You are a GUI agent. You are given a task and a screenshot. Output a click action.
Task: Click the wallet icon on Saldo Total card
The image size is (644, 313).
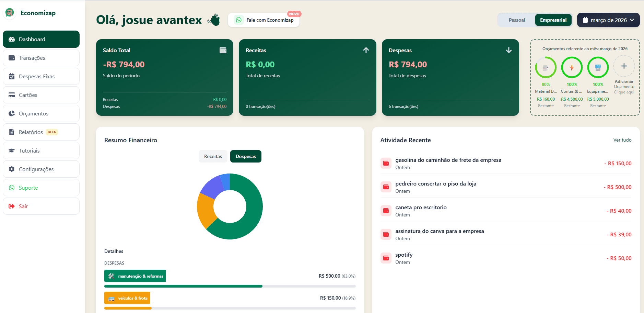coord(223,50)
